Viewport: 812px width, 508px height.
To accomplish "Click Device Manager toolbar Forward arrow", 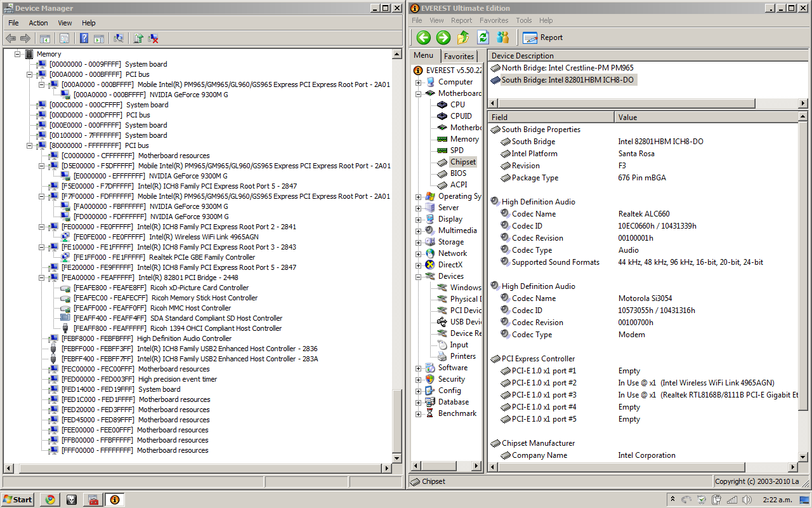I will 25,39.
